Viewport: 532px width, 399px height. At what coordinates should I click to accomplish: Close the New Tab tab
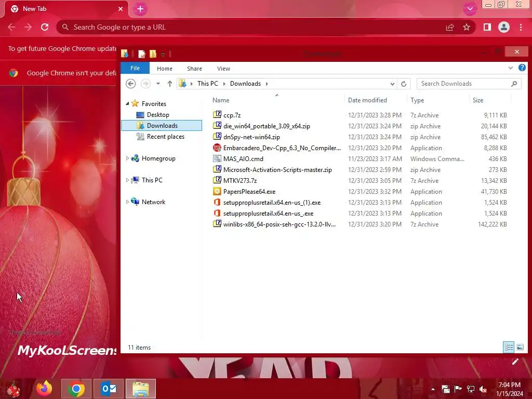click(121, 9)
